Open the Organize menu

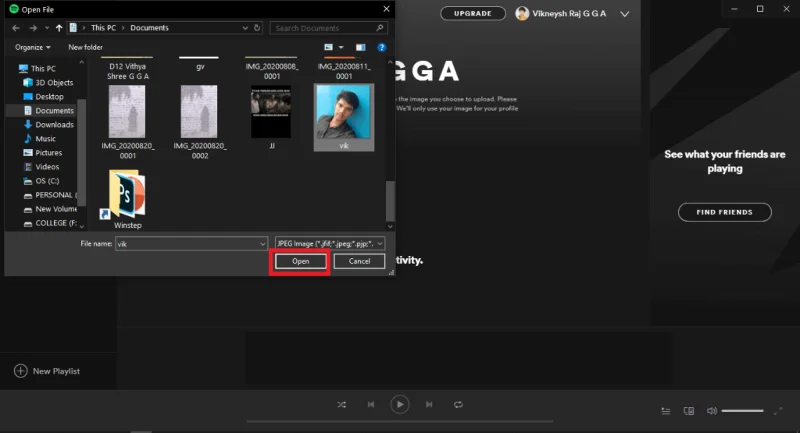[33, 47]
